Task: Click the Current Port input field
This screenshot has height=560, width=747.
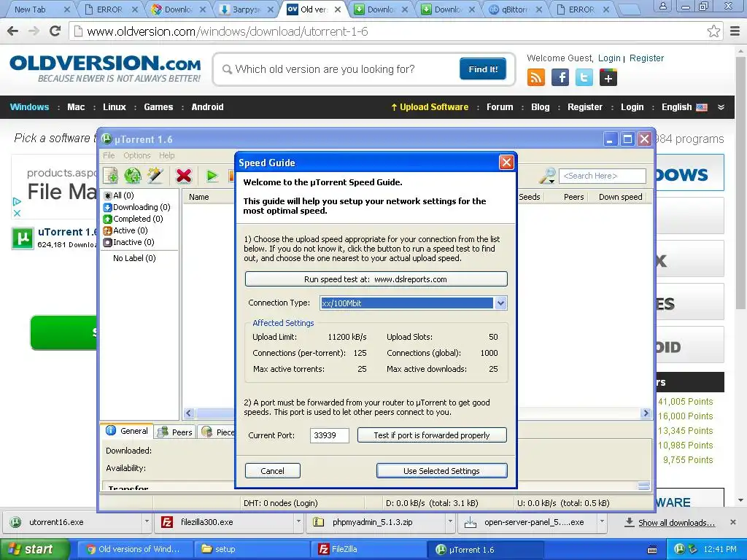Action: point(329,435)
